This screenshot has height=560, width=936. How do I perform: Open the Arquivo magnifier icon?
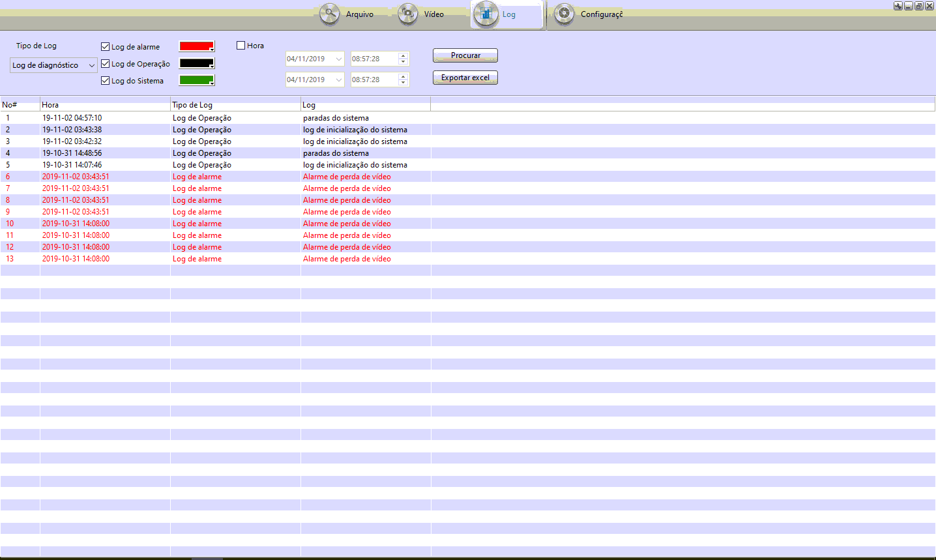(330, 14)
